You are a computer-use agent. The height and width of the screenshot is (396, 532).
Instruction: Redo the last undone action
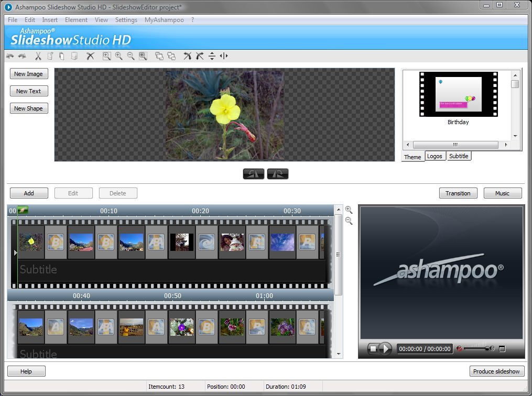point(22,56)
